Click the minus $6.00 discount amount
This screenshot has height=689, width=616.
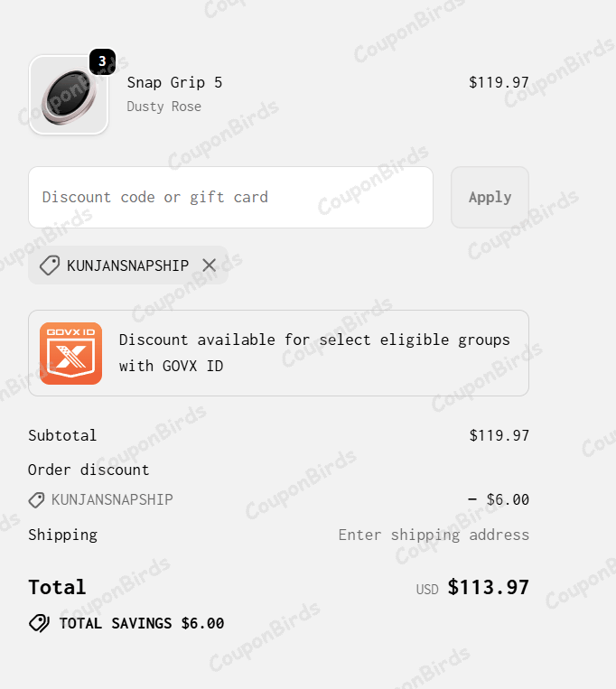coord(499,499)
